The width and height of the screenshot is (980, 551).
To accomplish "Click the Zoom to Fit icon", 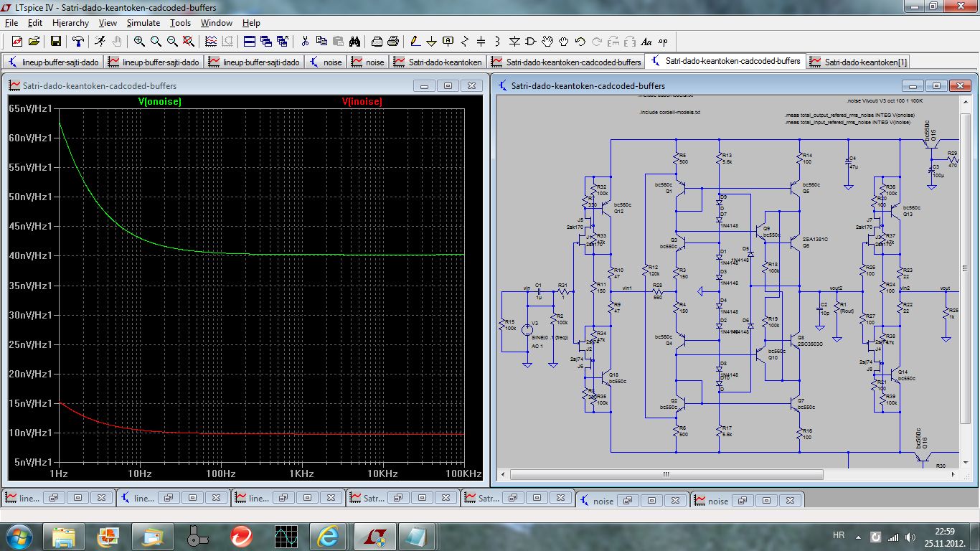I will [189, 41].
